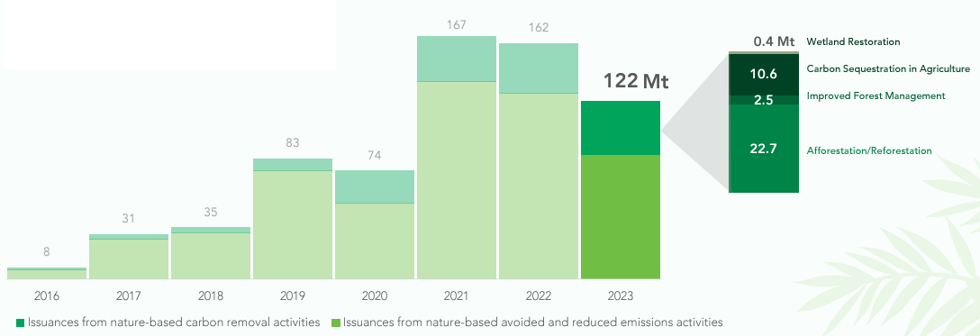Click the dark green carbon removal legend swatch
This screenshot has width=980, height=336.
point(20,322)
